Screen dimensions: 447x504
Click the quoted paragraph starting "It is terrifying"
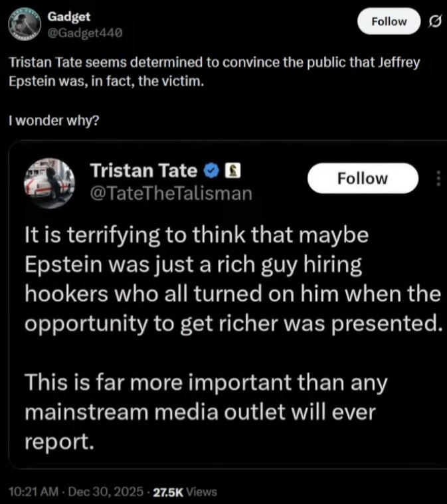point(232,280)
